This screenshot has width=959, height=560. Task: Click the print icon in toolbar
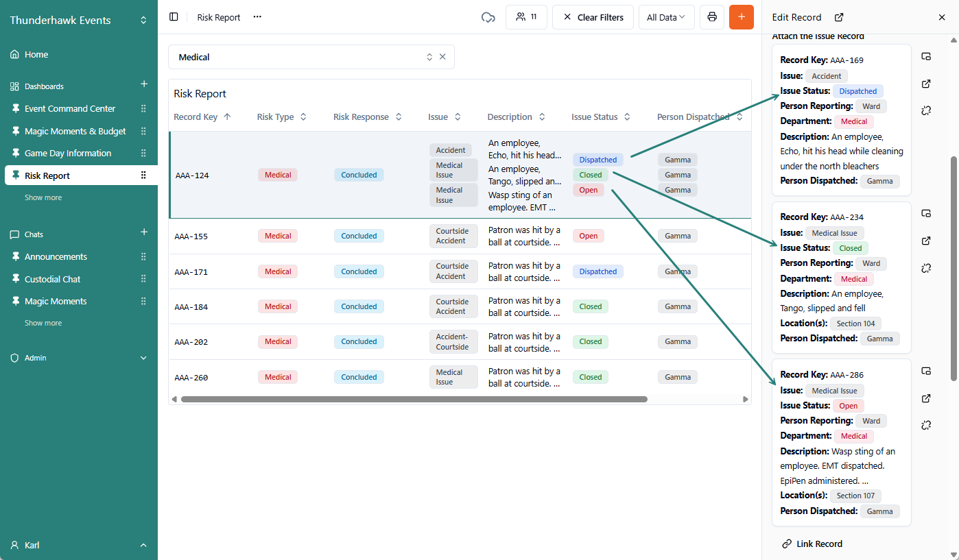pos(712,17)
